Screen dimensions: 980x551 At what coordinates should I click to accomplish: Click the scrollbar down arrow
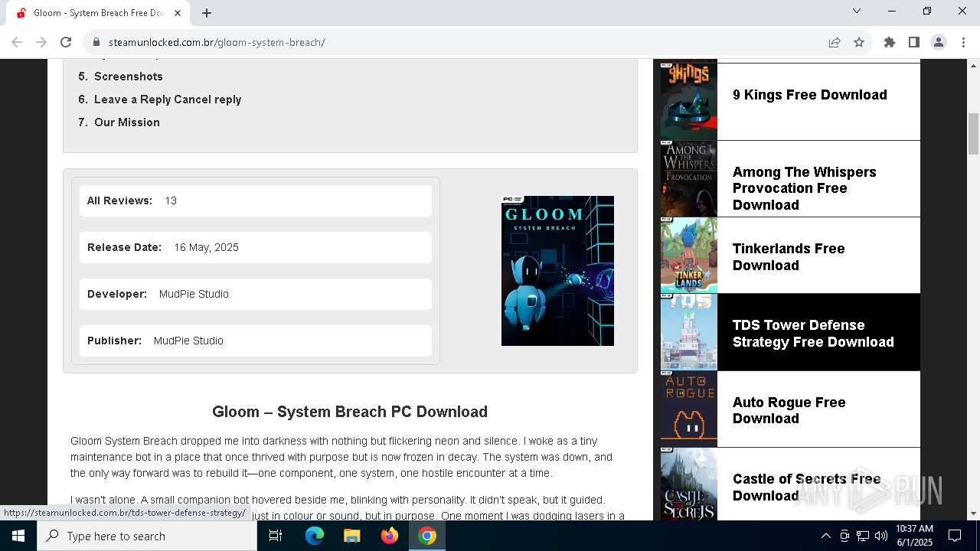click(973, 514)
